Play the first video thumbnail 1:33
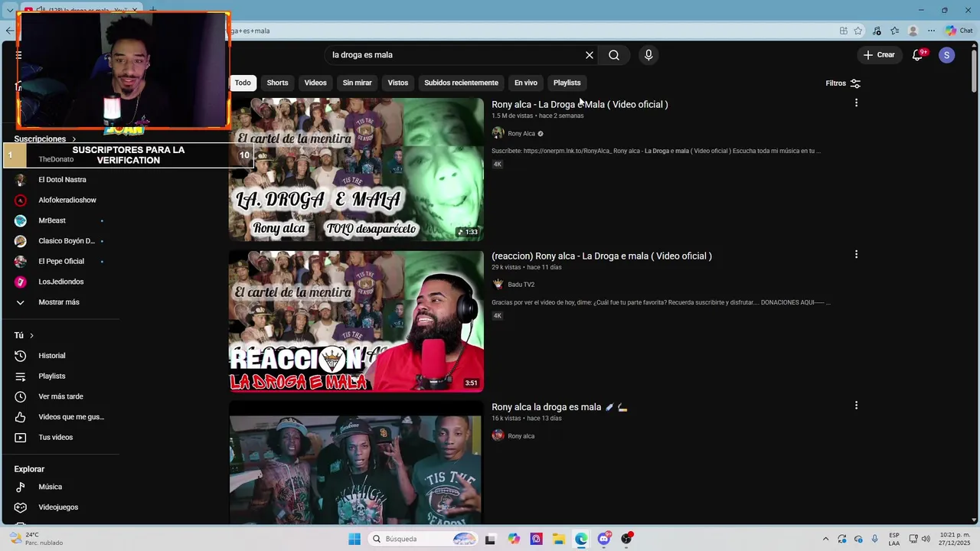The image size is (980, 551). click(x=356, y=169)
